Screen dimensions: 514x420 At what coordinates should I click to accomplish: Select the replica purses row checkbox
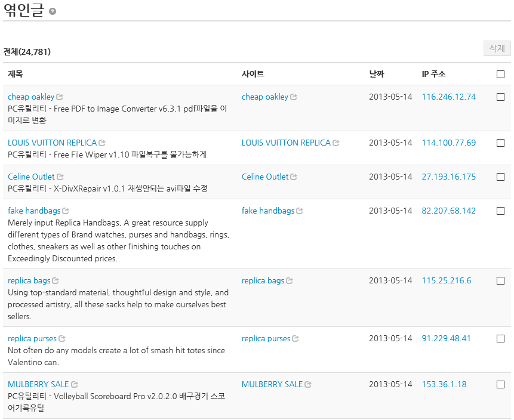500,339
